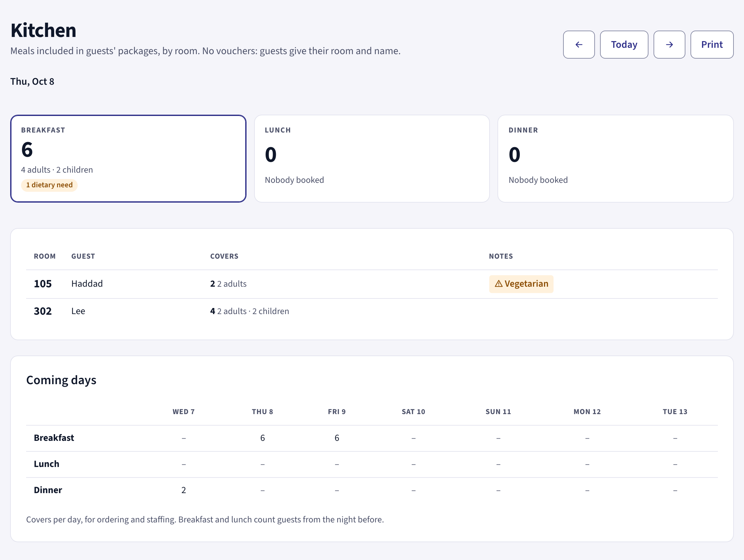The height and width of the screenshot is (560, 744).
Task: Jump to Today
Action: (624, 44)
